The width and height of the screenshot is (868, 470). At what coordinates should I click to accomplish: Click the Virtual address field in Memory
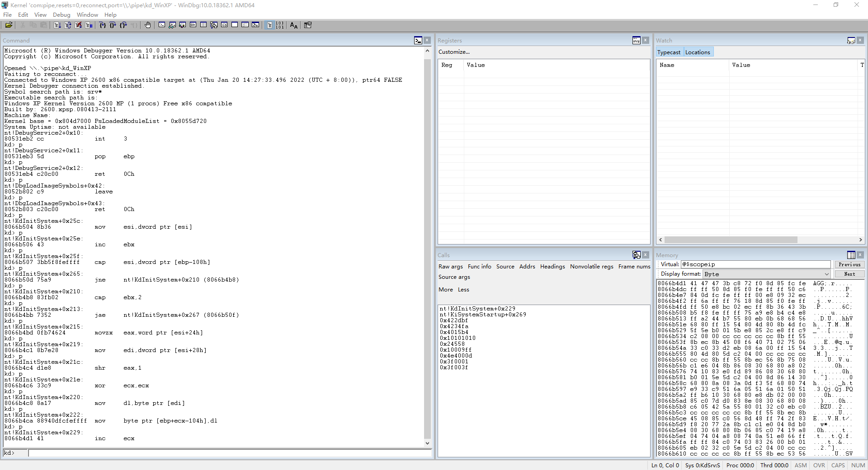pyautogui.click(x=755, y=264)
